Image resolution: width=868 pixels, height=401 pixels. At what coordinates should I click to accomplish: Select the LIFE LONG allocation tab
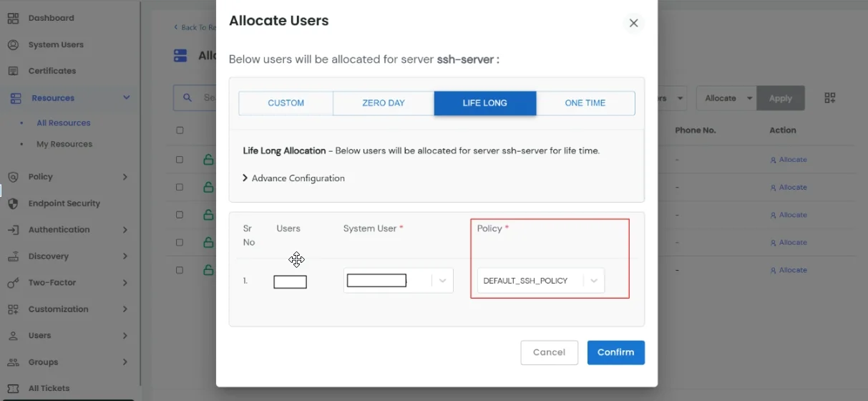(485, 103)
